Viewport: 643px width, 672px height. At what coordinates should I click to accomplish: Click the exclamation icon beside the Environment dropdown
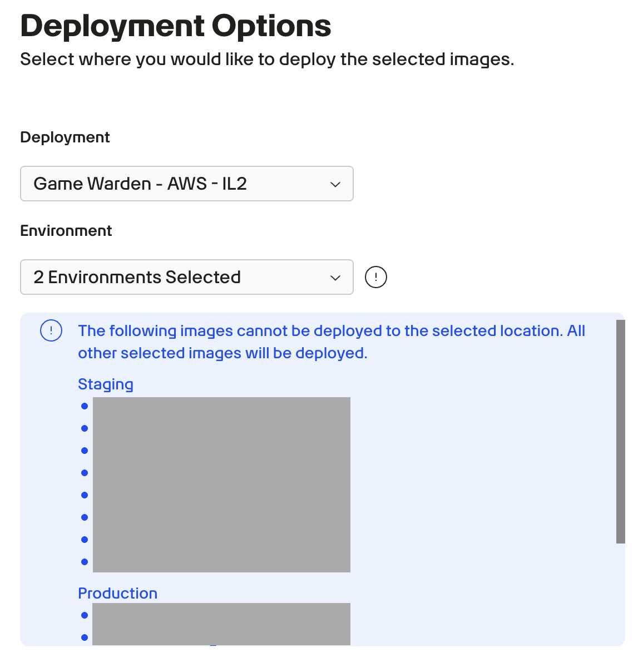(x=376, y=276)
